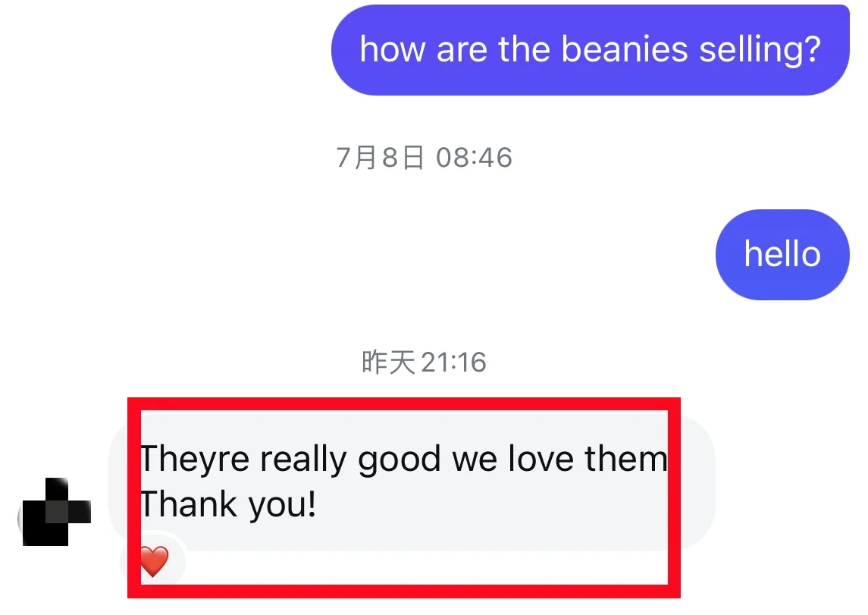This screenshot has width=868, height=615.
Task: Select the word "Theyre" in the received message
Action: (x=194, y=460)
